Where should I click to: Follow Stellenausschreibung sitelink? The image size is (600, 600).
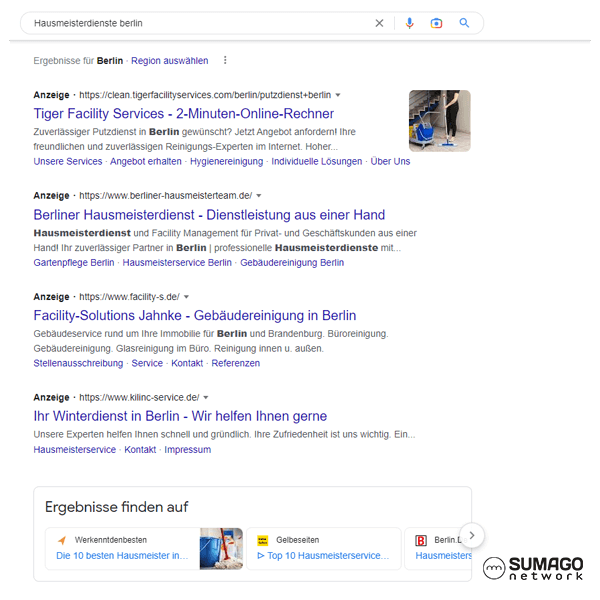(78, 363)
